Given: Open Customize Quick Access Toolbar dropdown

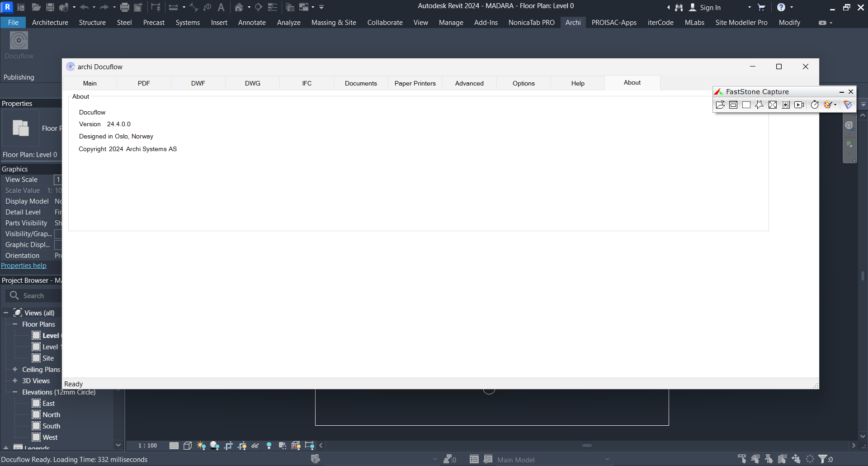Looking at the screenshot, I should (321, 7).
